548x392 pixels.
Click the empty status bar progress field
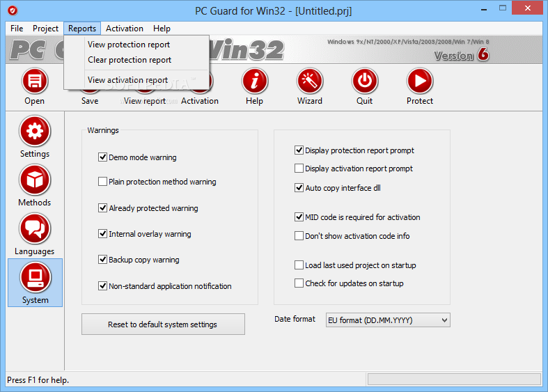click(x=454, y=379)
